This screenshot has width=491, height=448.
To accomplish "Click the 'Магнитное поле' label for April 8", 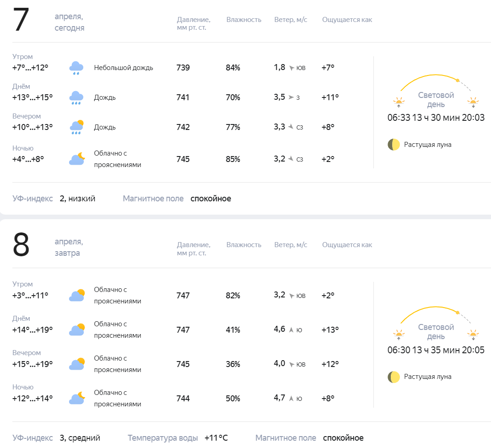I will [286, 437].
